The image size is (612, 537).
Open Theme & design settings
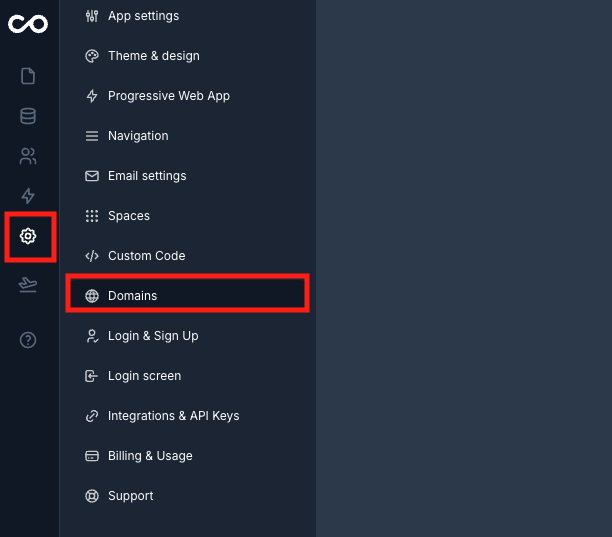(153, 56)
